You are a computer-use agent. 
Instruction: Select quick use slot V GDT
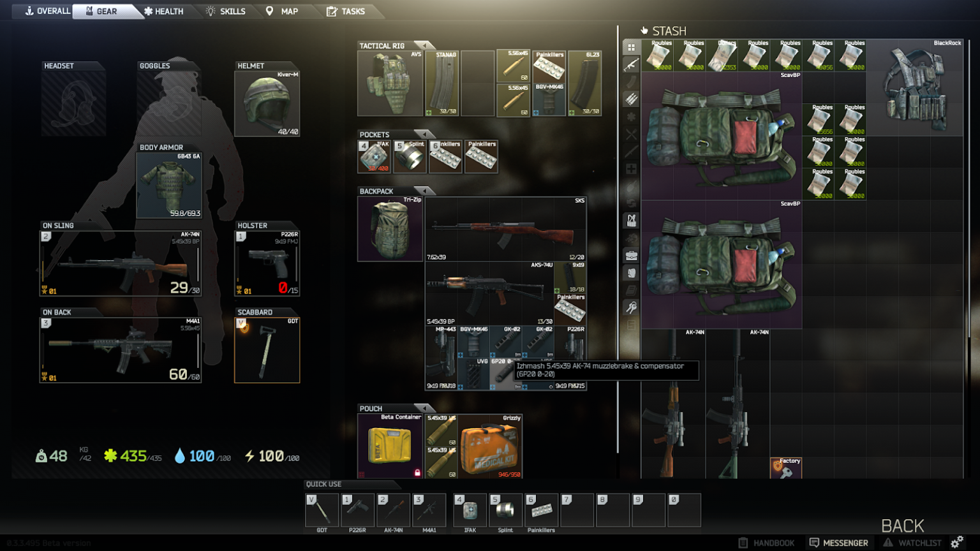(x=322, y=510)
